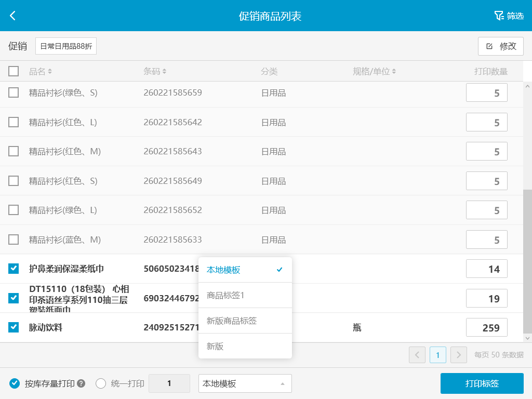Screen dimensions: 532x399
Task: Uncheck the 脉动饮料 row checkbox
Action: point(14,327)
